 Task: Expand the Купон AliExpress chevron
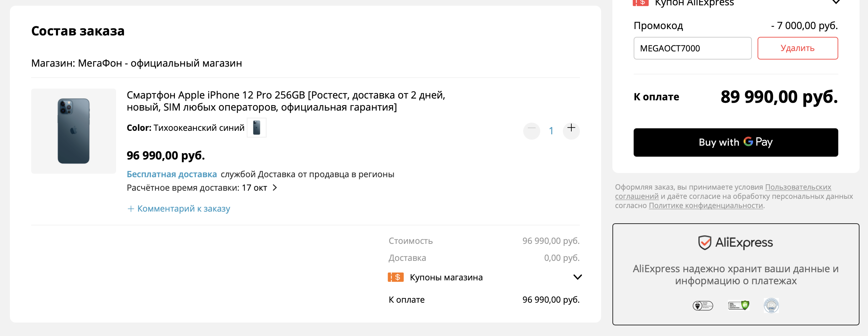click(836, 2)
